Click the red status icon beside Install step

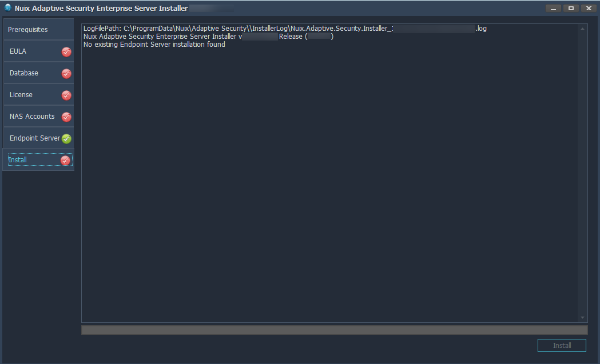[x=65, y=160]
